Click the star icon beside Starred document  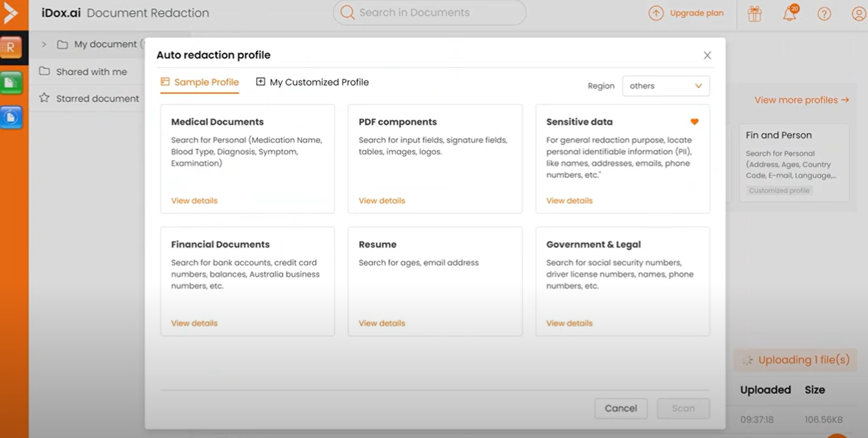pyautogui.click(x=44, y=98)
